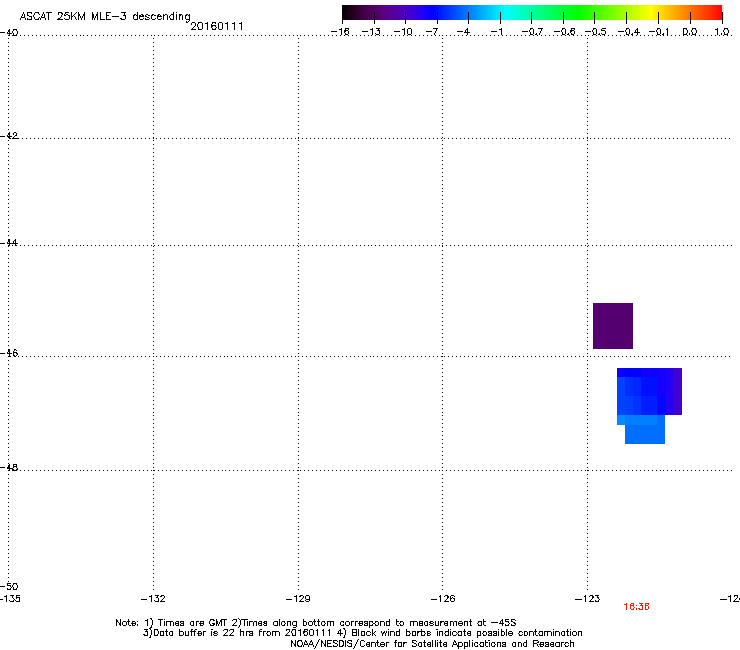Click the longitude label -129
Image resolution: width=740 pixels, height=650 pixels.
pos(298,599)
